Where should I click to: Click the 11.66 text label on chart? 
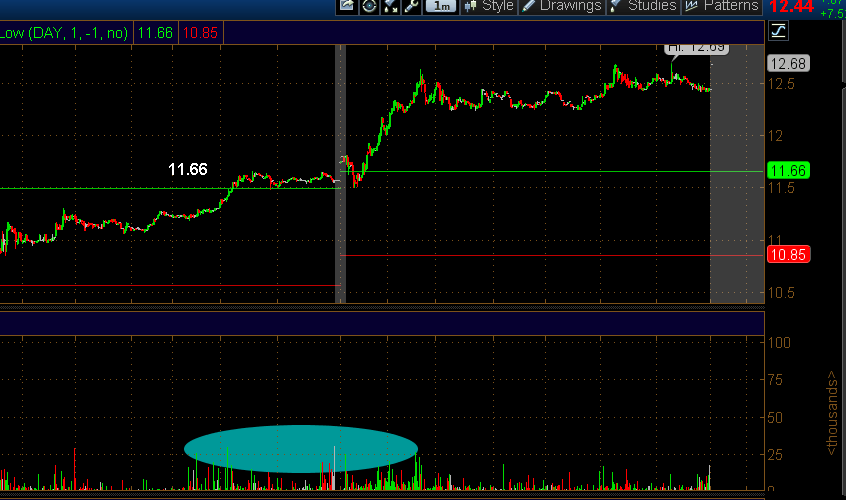(188, 169)
